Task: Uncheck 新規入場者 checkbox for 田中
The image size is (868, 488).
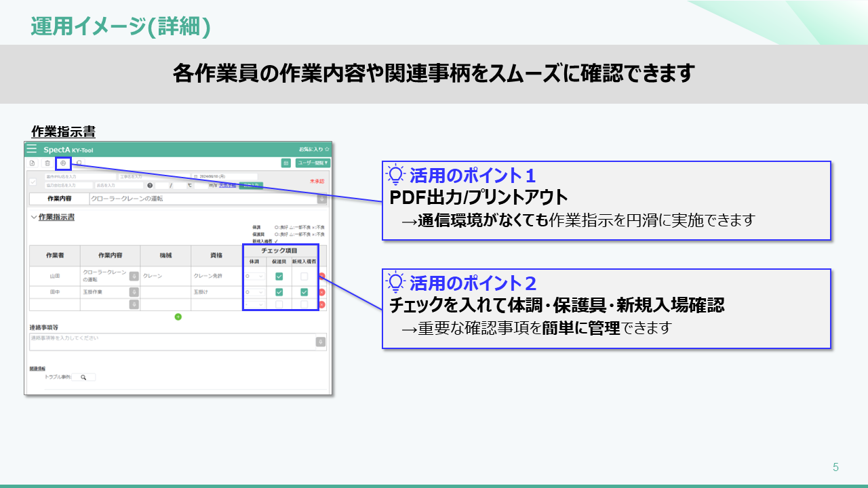Action: [x=304, y=292]
